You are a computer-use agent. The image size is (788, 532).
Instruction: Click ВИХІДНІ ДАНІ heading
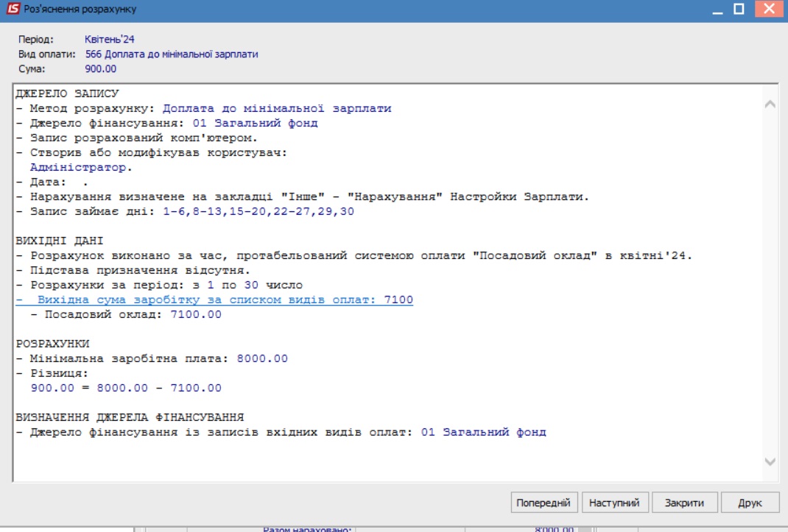[60, 241]
